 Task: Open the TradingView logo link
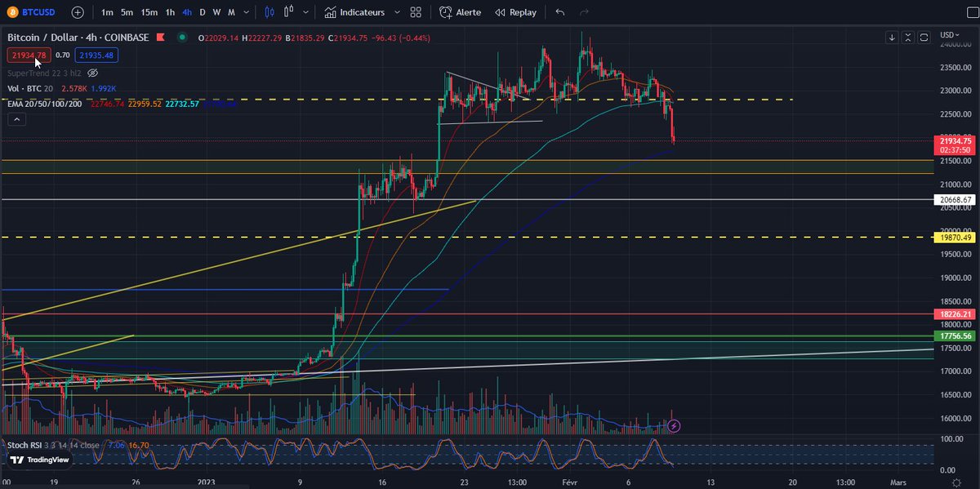38,459
